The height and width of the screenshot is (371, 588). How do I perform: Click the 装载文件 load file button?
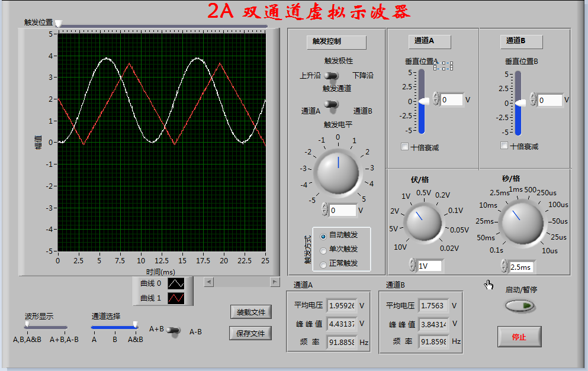251,312
